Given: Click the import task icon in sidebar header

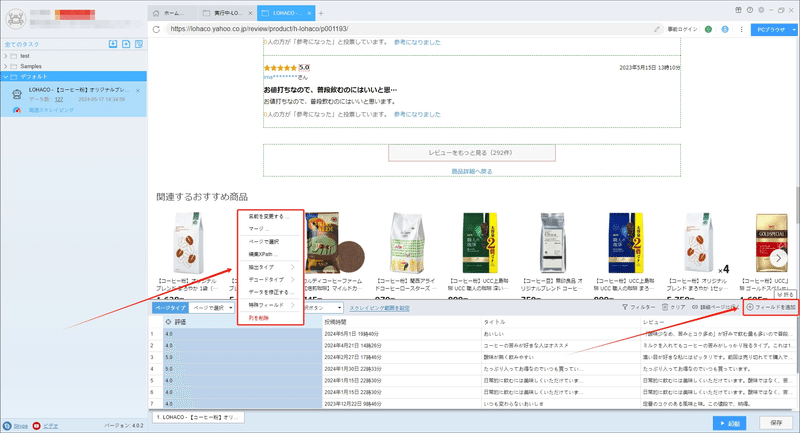Looking at the screenshot, I should [113, 44].
